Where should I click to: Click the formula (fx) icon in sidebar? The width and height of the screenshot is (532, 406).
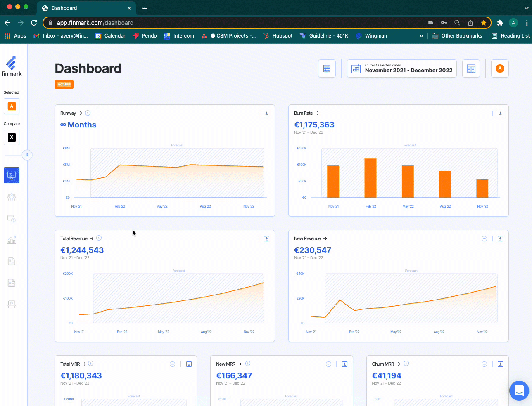point(12,304)
